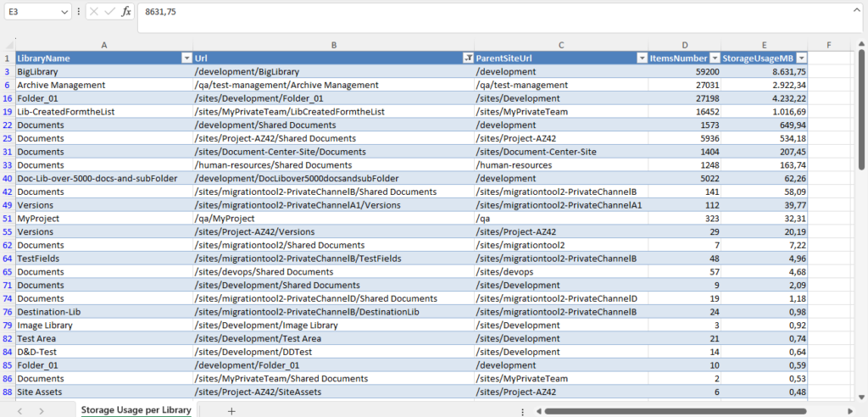Click the items value 5022
The image size is (868, 417).
(685, 178)
